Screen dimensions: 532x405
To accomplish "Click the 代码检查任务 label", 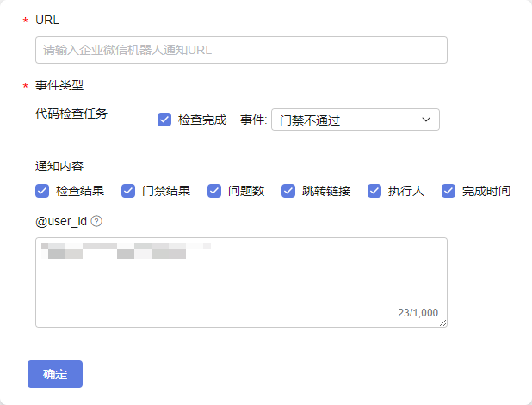I will coord(71,114).
